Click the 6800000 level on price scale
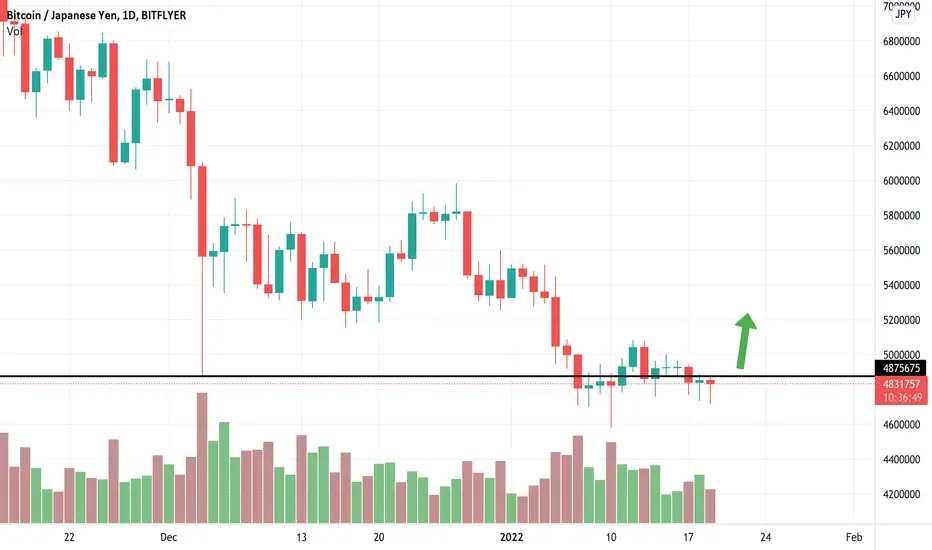The image size is (932, 550). (x=901, y=42)
